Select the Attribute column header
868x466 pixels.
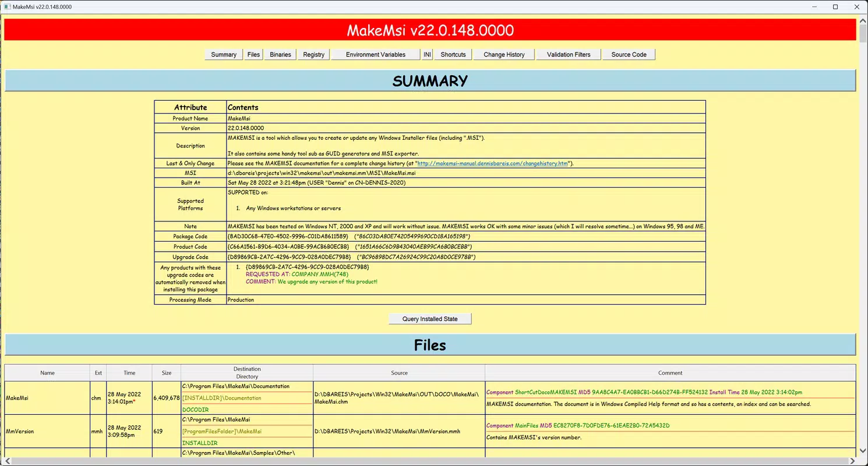[190, 107]
